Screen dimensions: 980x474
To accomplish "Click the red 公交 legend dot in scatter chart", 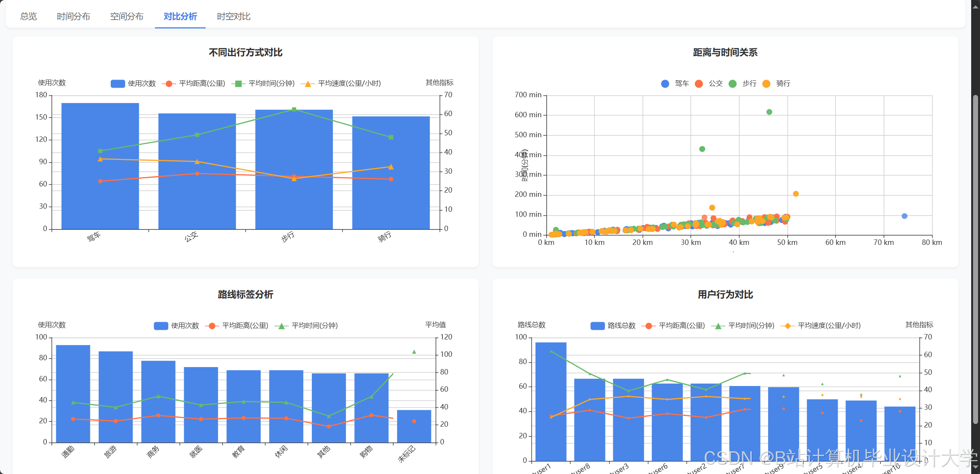I will [699, 83].
